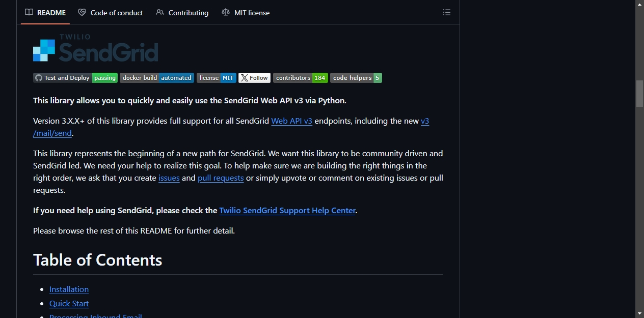Click the scrollbar down arrow
The image size is (644, 318).
click(639, 314)
